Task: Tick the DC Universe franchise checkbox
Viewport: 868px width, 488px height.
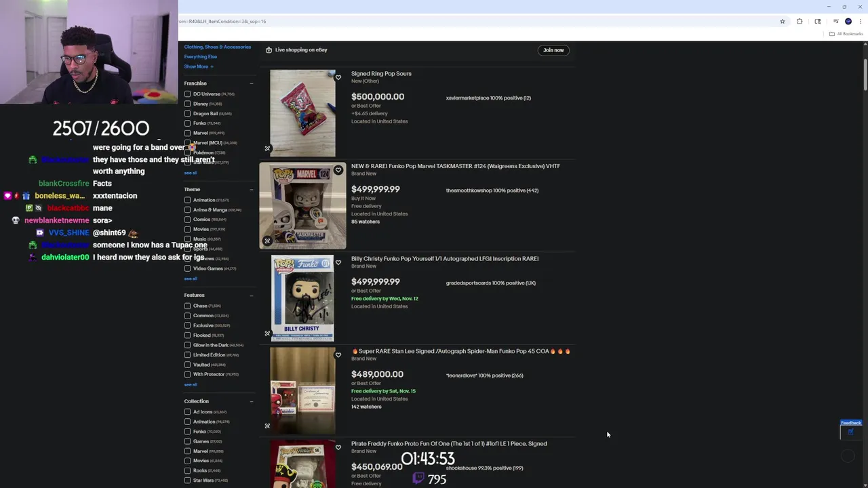Action: click(x=187, y=94)
